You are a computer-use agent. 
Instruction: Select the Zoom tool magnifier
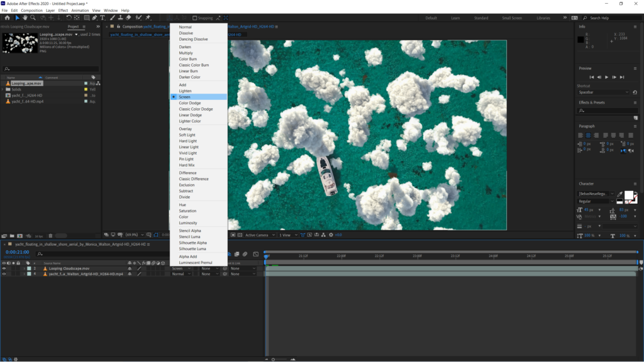pos(33,18)
